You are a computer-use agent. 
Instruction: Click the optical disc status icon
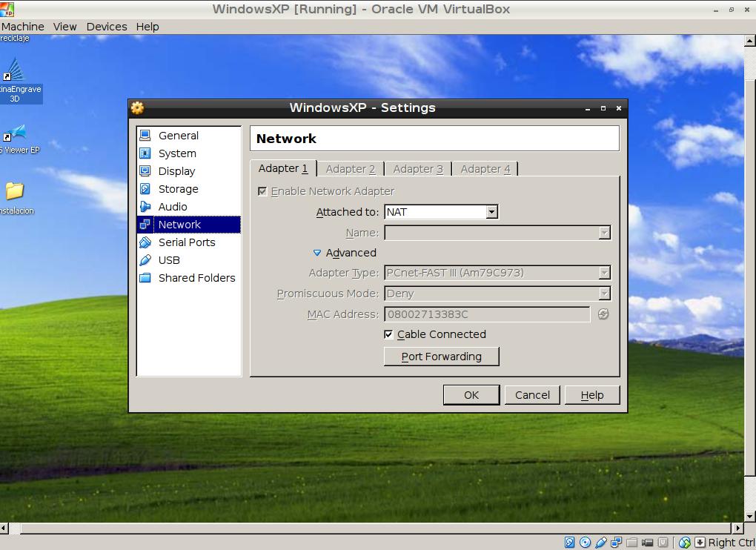click(x=586, y=543)
